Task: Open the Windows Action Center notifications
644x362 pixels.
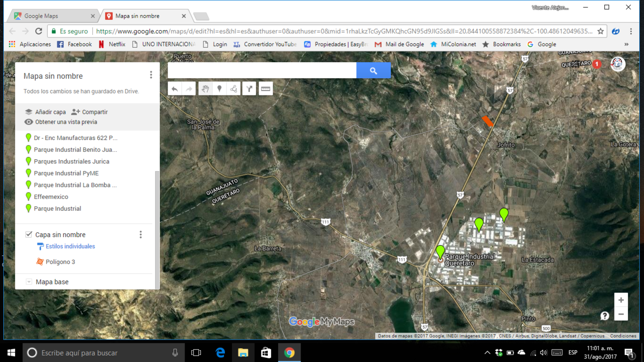Action: [x=629, y=352]
